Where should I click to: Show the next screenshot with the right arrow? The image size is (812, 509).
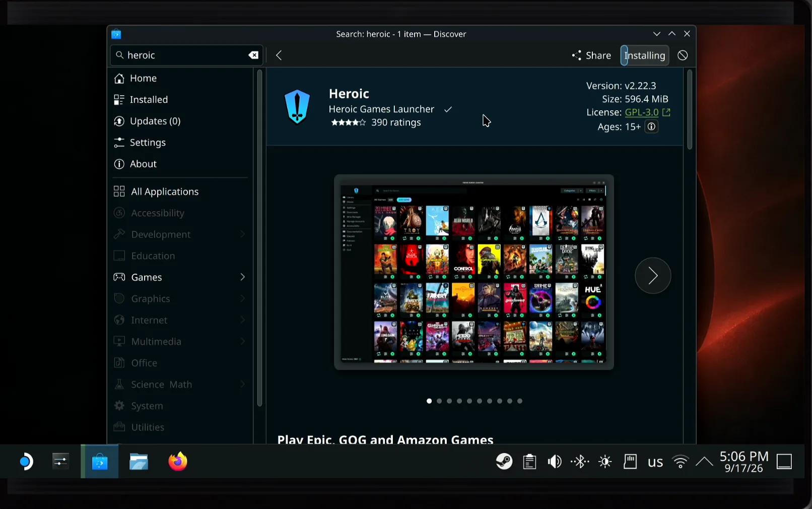coord(653,276)
